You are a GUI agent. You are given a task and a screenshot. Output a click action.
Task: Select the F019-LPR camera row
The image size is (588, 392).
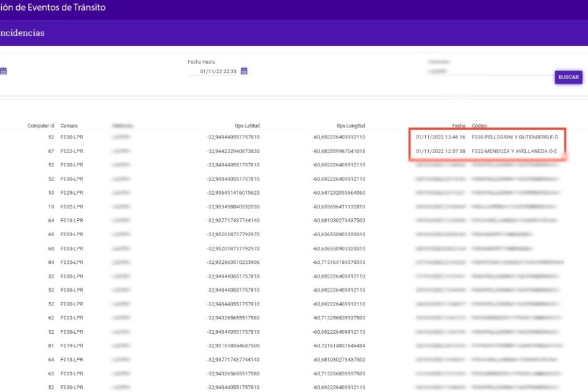click(x=72, y=346)
